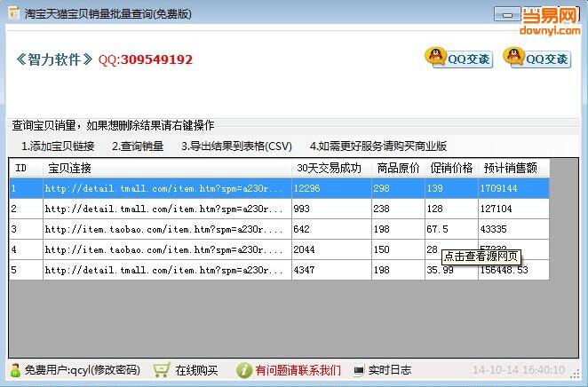Select 2.查询销量 menu item
This screenshot has height=387, width=588.
click(x=138, y=146)
